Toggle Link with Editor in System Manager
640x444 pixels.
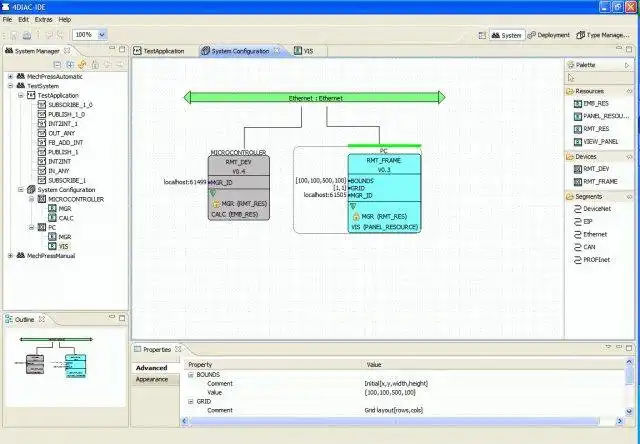pos(82,64)
